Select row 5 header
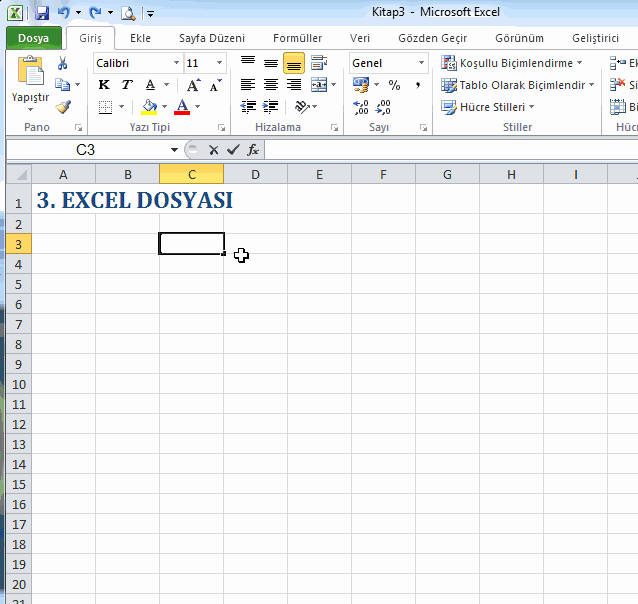The width and height of the screenshot is (638, 604). [18, 284]
